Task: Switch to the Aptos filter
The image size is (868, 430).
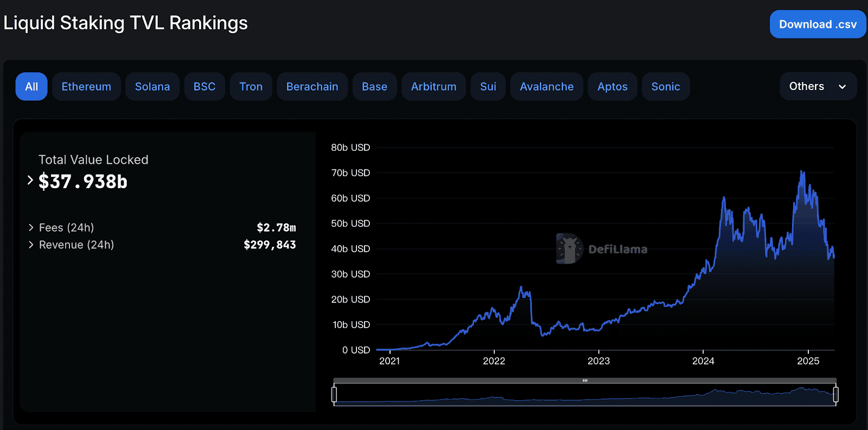Action: tap(612, 87)
